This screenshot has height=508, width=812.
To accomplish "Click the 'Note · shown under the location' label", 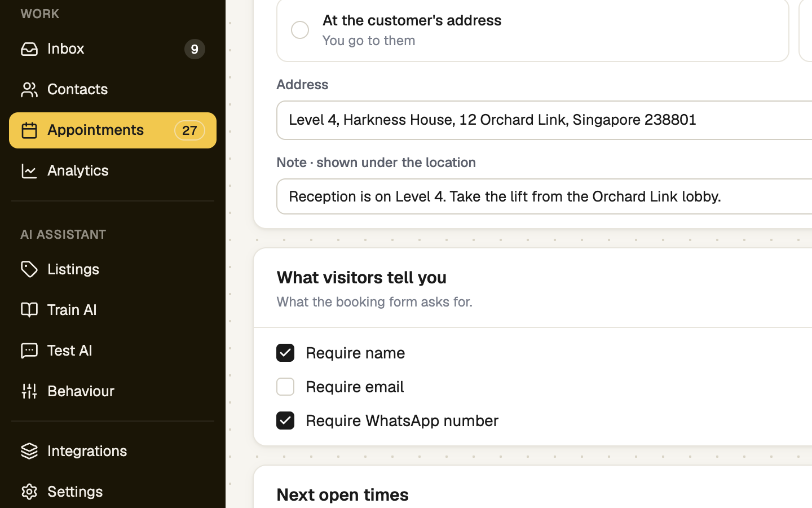I will click(x=376, y=163).
